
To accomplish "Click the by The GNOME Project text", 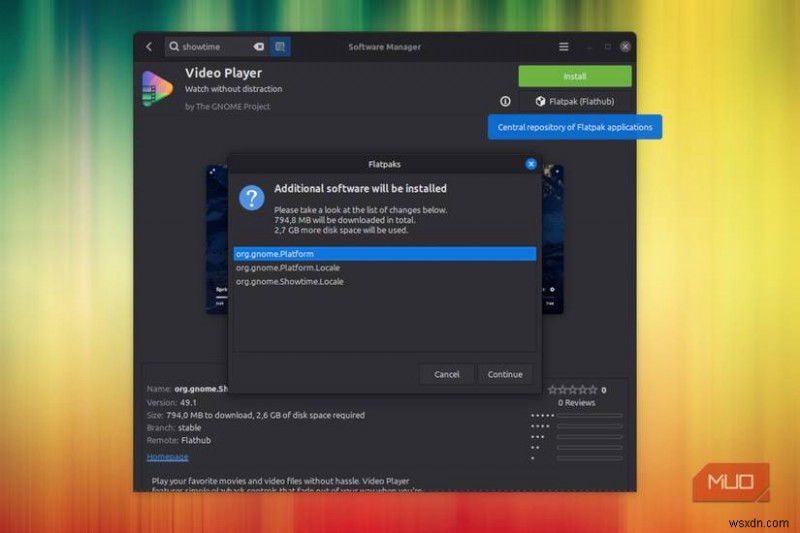I will [x=228, y=107].
